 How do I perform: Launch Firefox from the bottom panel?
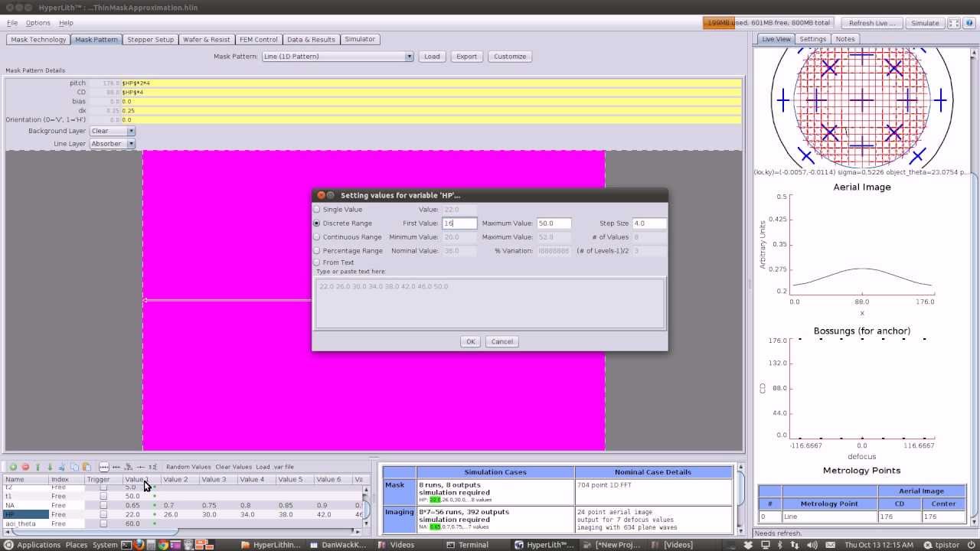click(139, 545)
